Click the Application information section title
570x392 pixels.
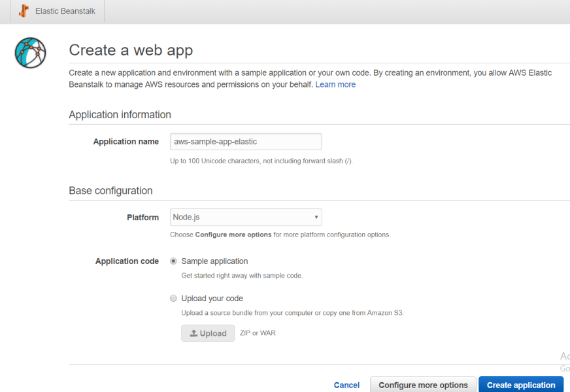coord(120,115)
